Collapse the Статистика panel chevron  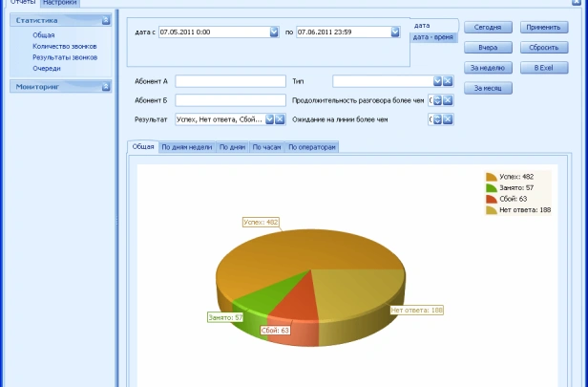[x=106, y=19]
